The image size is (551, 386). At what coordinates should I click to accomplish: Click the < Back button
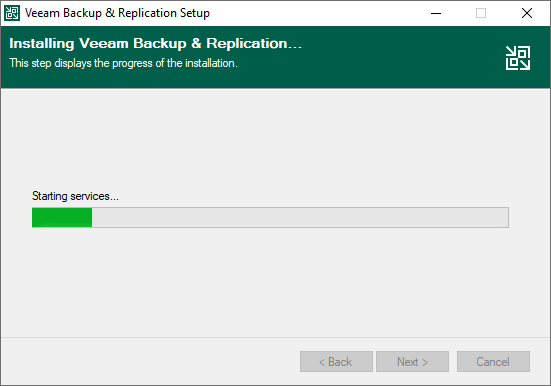click(x=336, y=361)
